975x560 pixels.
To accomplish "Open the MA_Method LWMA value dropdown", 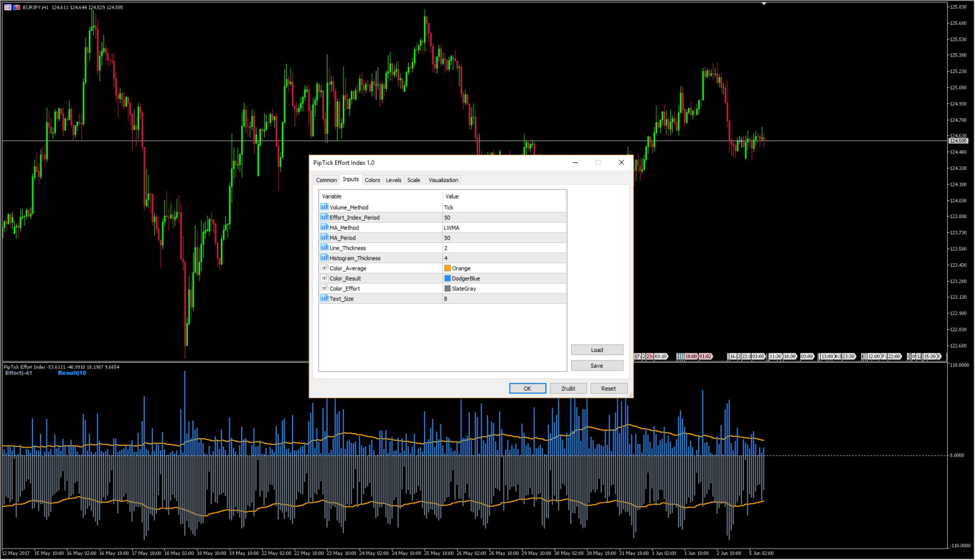I will (x=504, y=228).
